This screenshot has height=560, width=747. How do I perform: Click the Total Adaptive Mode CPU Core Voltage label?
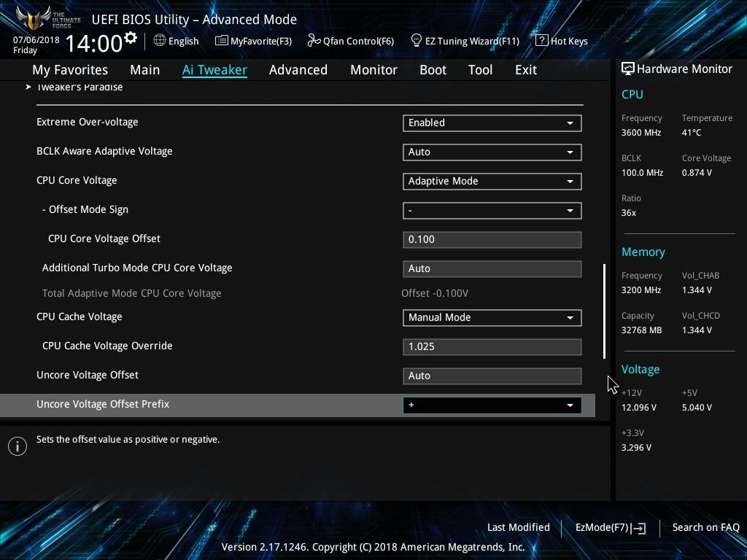[x=131, y=293]
